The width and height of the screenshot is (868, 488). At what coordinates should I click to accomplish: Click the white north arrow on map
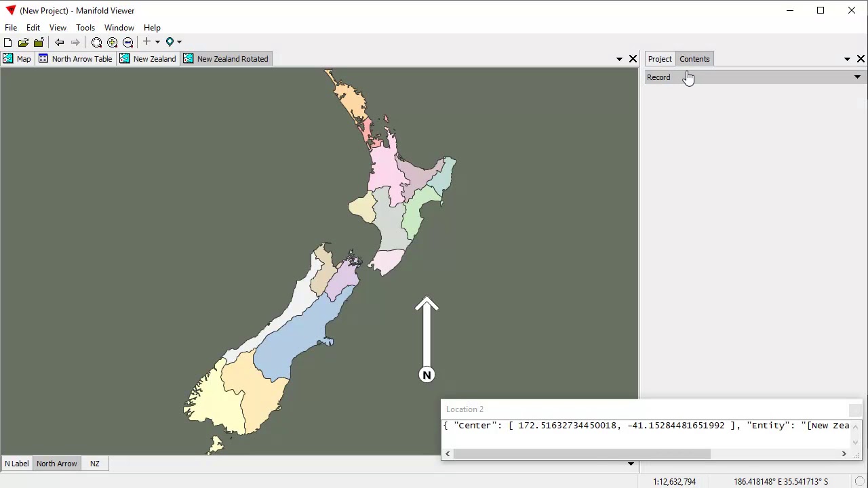427,332
